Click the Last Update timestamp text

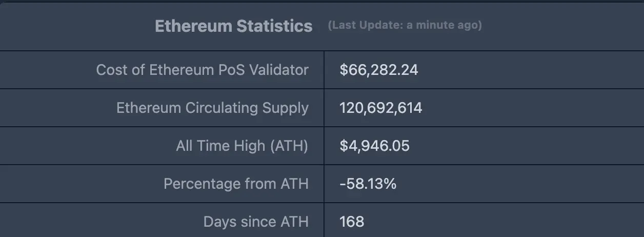405,26
